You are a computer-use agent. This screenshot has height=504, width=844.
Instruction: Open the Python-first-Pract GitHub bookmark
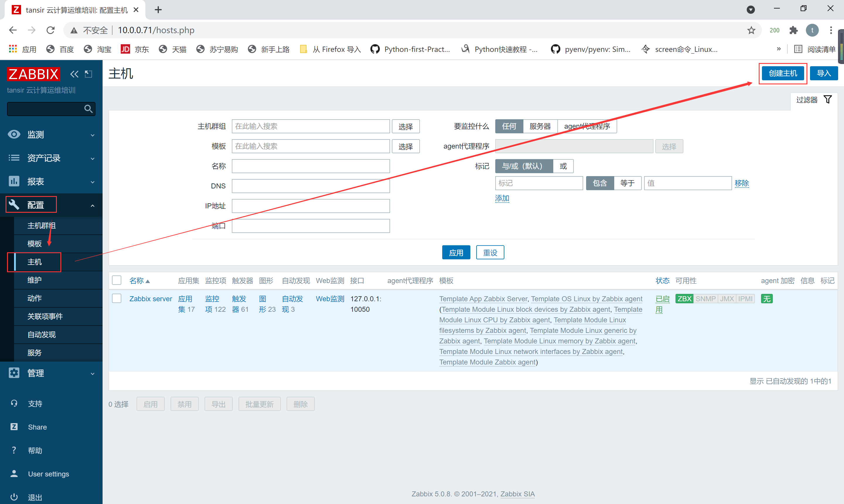[x=410, y=49]
